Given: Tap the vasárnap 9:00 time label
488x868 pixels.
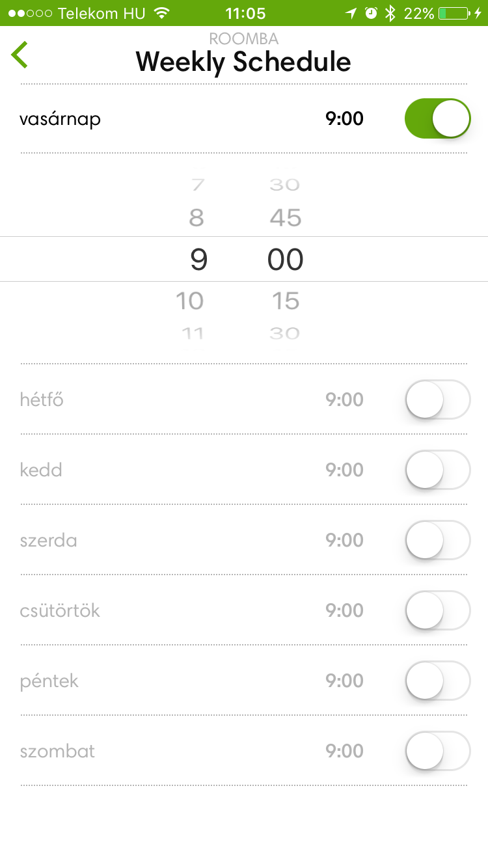Looking at the screenshot, I should (344, 119).
